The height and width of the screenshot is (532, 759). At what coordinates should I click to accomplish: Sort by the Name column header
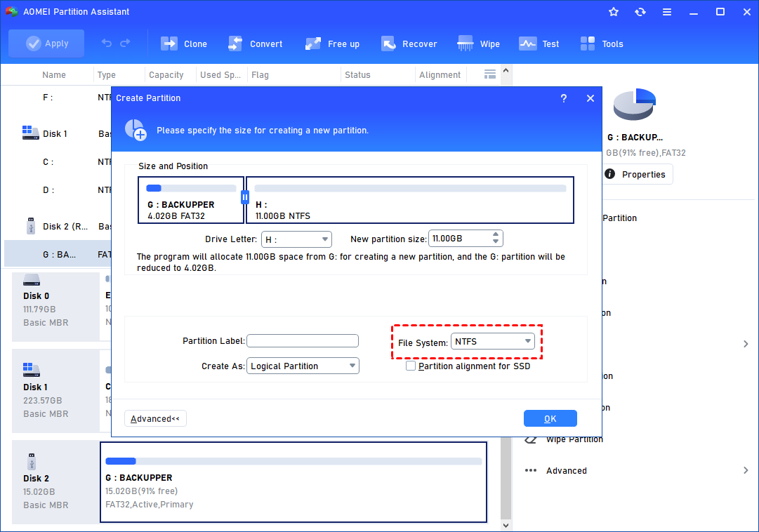[54, 75]
